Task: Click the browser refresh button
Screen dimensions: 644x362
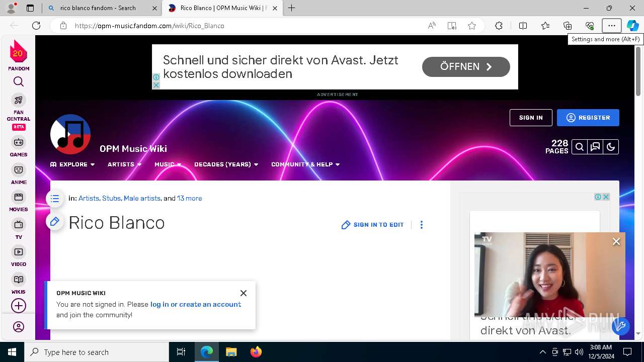Action: tap(36, 26)
